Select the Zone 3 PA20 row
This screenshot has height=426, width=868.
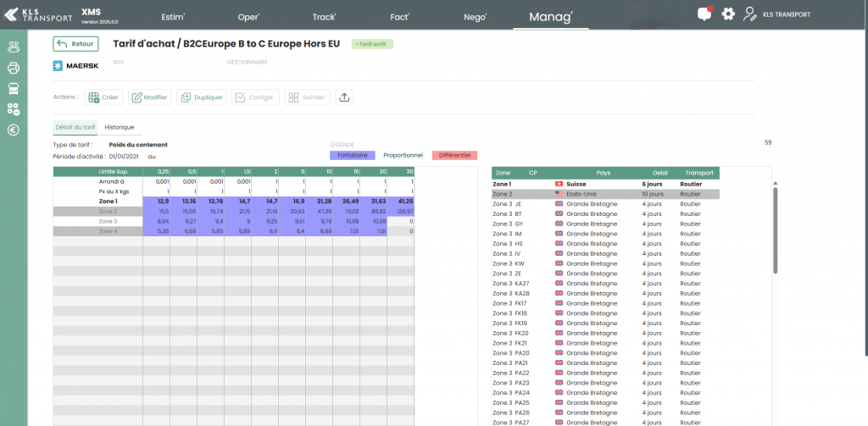(605, 353)
